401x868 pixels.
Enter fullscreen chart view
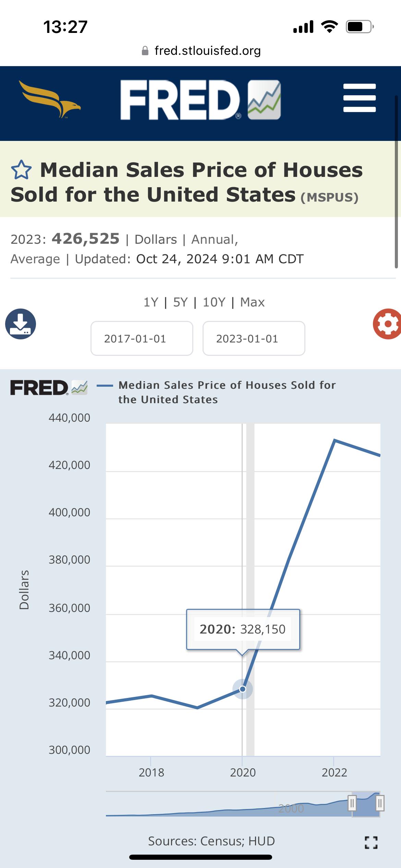(x=371, y=842)
